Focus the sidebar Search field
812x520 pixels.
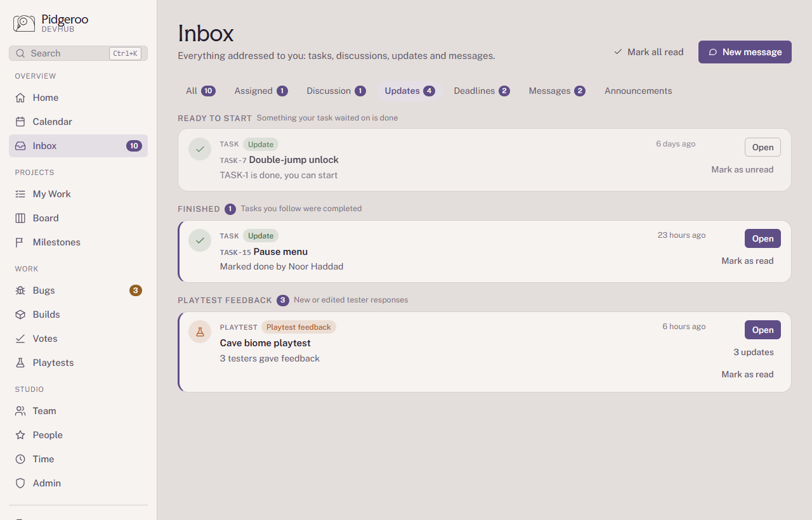tap(79, 53)
